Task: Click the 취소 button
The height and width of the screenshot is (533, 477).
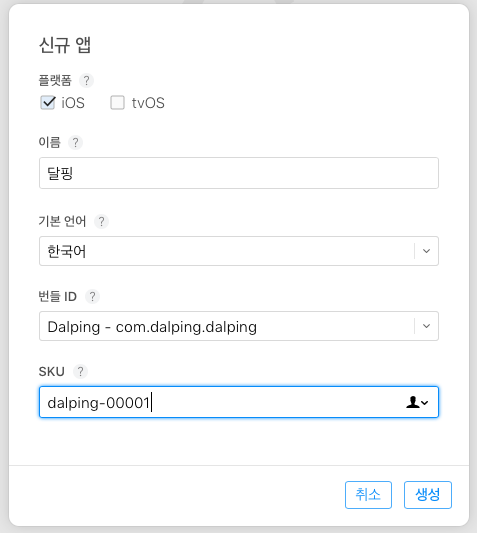Action: [368, 495]
